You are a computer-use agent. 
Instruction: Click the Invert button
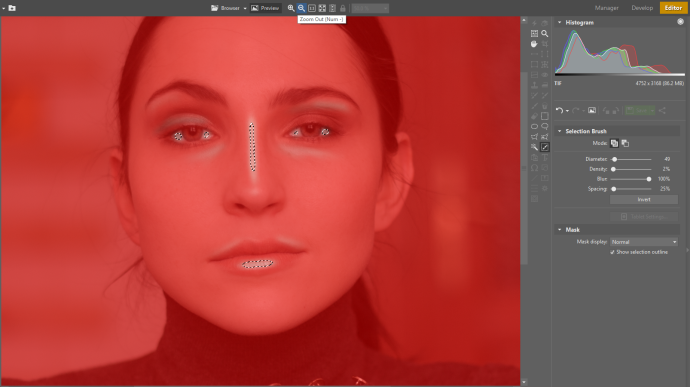tap(644, 199)
